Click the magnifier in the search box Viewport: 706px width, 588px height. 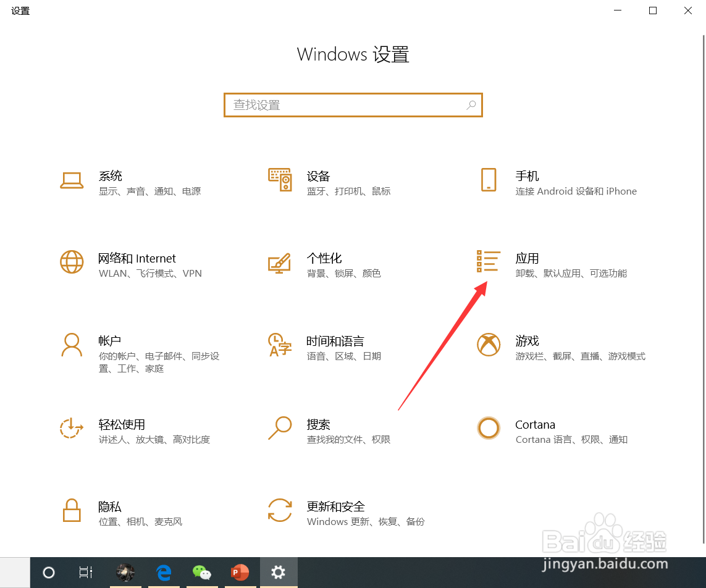pyautogui.click(x=471, y=105)
